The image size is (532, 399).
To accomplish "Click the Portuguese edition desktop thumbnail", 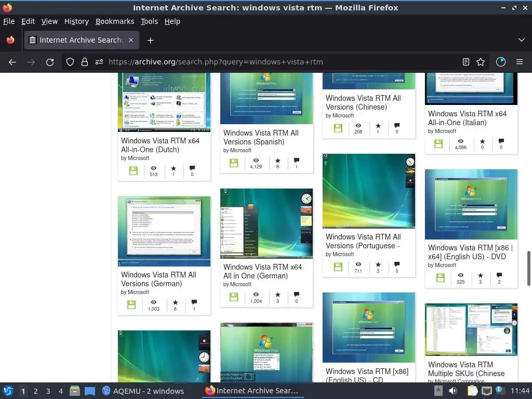I will click(369, 191).
